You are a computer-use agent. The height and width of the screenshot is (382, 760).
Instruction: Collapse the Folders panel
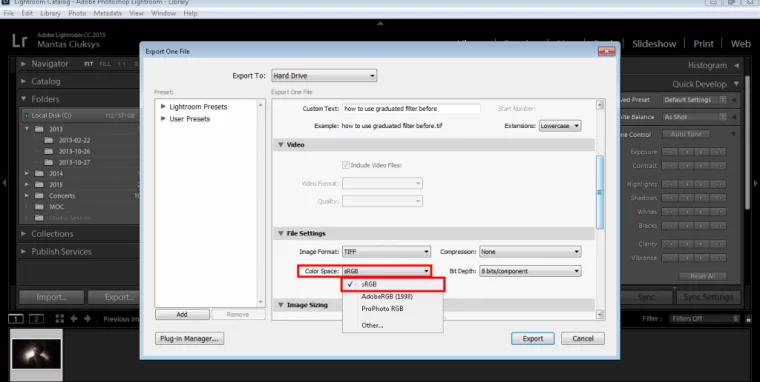(23, 99)
